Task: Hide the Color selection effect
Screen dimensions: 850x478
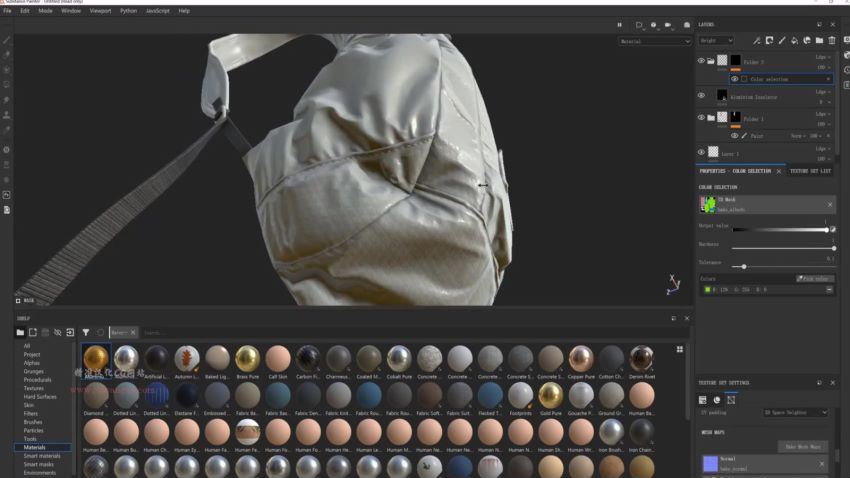Action: pos(735,79)
